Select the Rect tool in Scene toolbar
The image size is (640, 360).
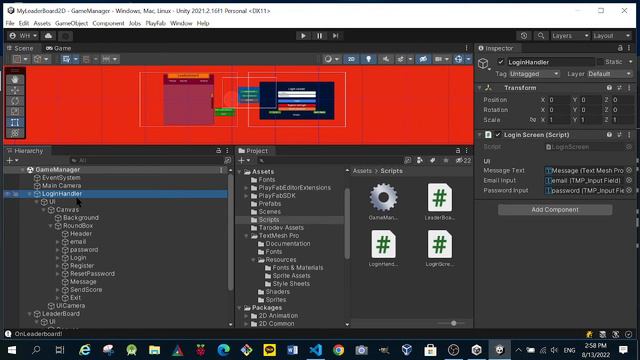15,122
